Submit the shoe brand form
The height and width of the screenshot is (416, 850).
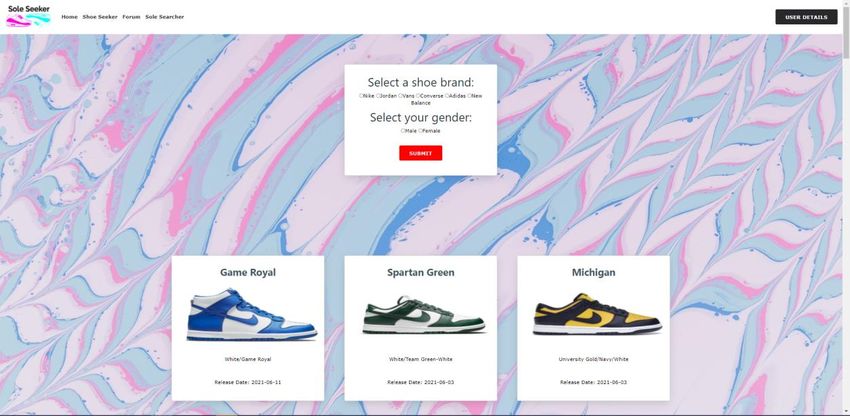421,153
